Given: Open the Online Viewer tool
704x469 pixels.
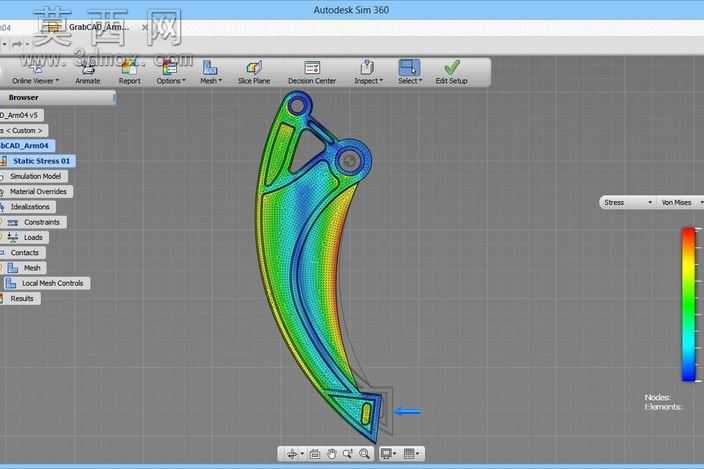Looking at the screenshot, I should (35, 72).
